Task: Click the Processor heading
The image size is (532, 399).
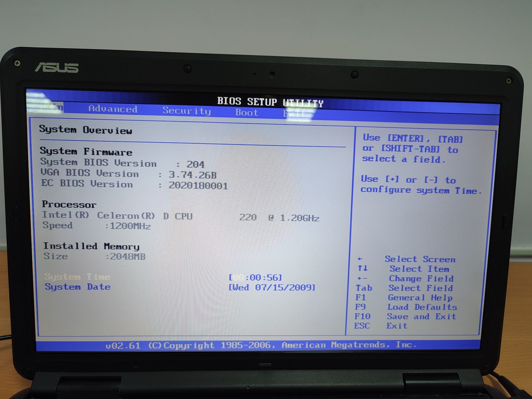Action: click(x=69, y=204)
